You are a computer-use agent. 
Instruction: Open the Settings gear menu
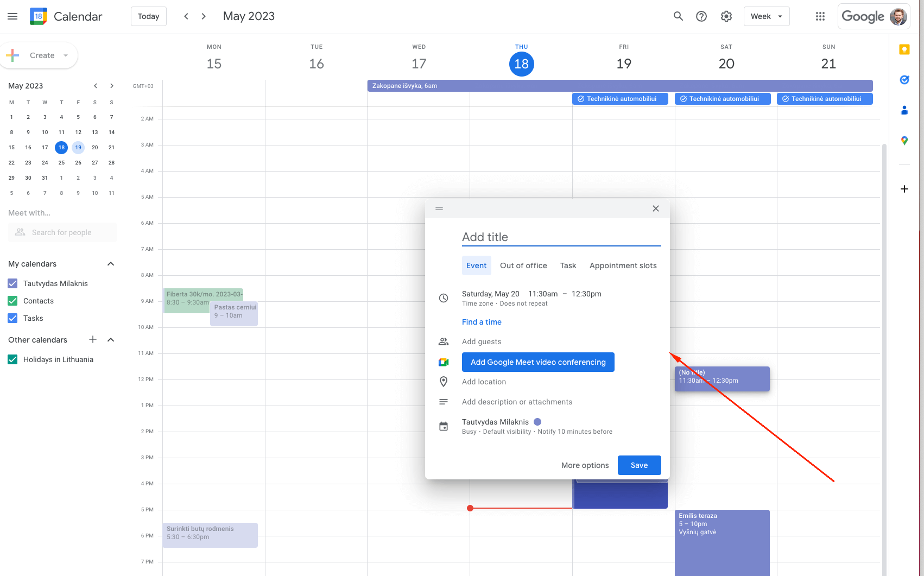tap(726, 16)
